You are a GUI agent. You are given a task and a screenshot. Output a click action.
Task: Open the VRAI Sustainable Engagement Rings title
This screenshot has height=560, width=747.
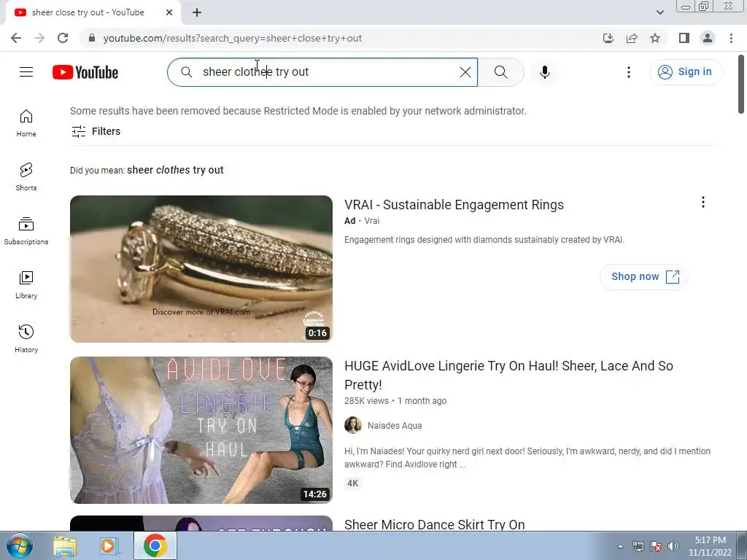pyautogui.click(x=454, y=205)
